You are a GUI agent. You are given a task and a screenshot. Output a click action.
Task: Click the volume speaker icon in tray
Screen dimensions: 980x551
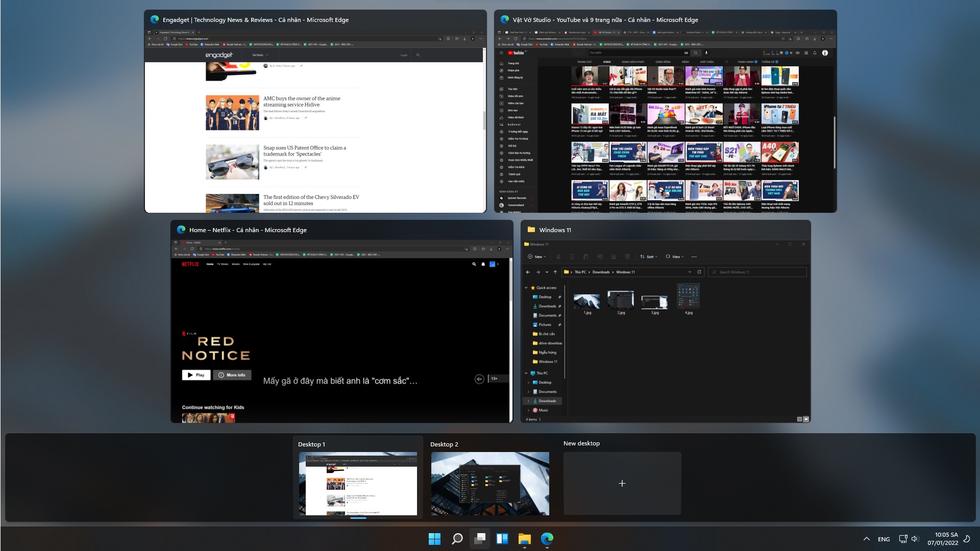click(915, 539)
